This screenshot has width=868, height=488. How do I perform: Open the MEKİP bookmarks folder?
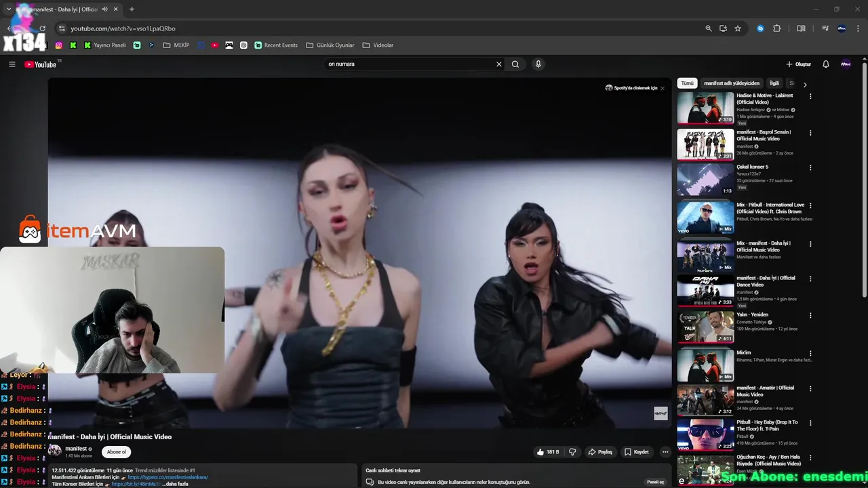pyautogui.click(x=176, y=45)
